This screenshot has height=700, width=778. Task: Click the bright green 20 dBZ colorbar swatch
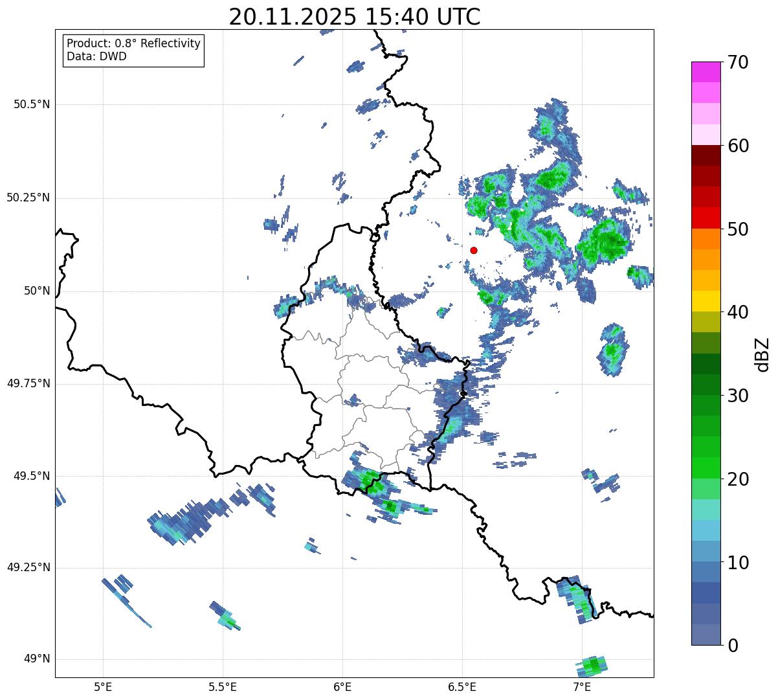[x=706, y=468]
